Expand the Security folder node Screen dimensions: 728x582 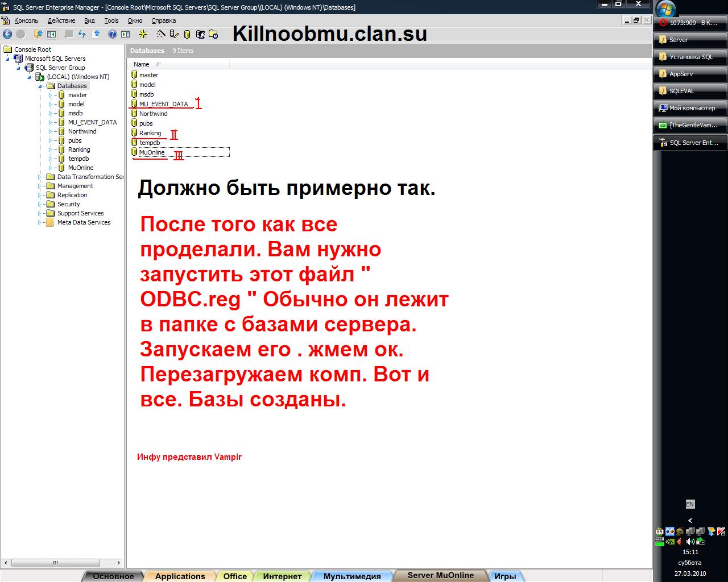point(40,204)
